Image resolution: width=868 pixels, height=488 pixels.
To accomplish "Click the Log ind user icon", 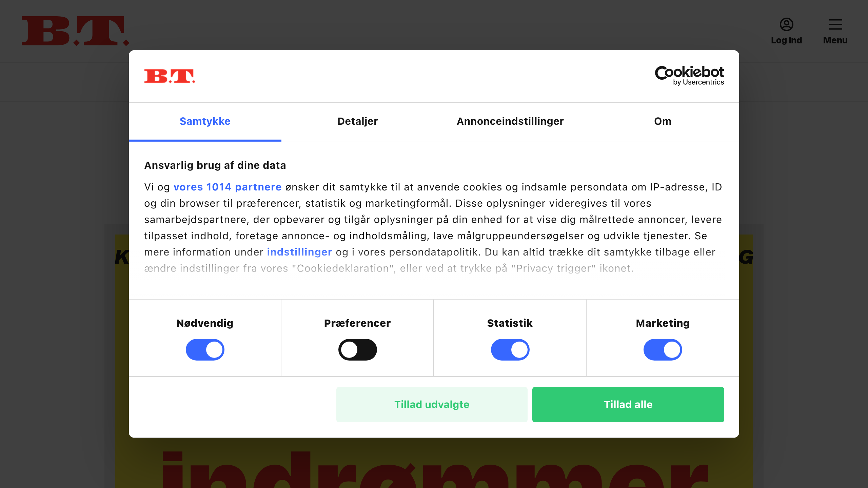I will click(786, 24).
